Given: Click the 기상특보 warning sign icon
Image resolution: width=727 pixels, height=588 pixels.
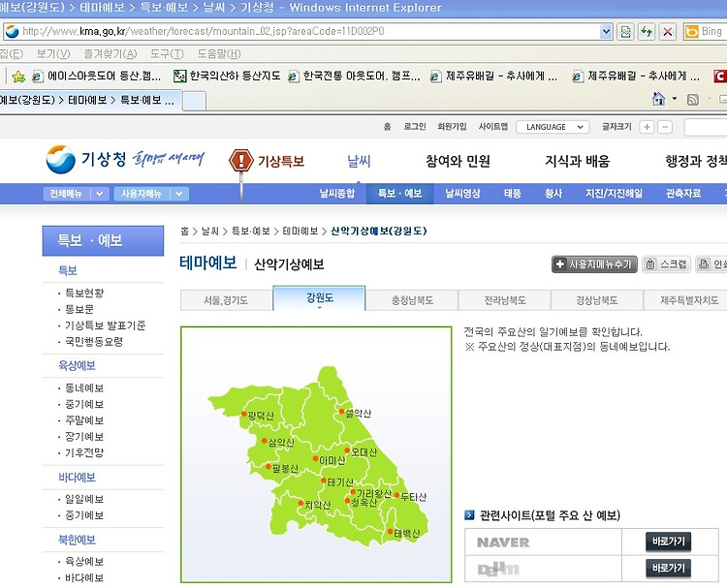Looking at the screenshot, I should (240, 161).
